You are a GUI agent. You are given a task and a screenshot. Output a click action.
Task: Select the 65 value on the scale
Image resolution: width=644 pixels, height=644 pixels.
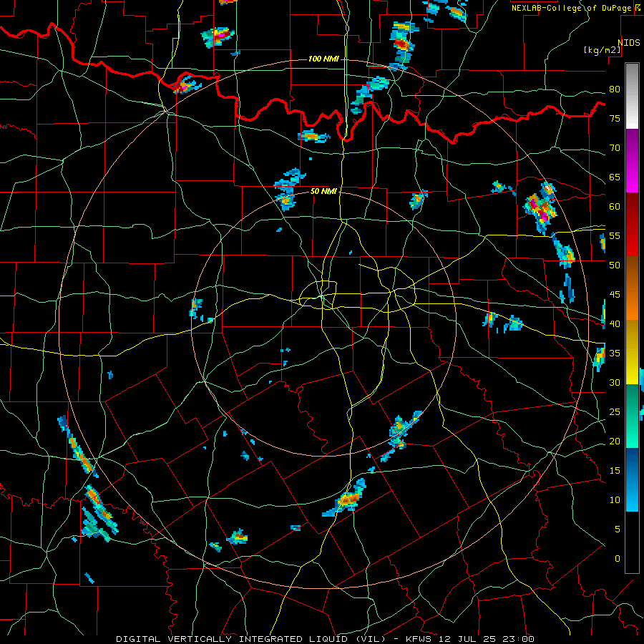coord(615,177)
